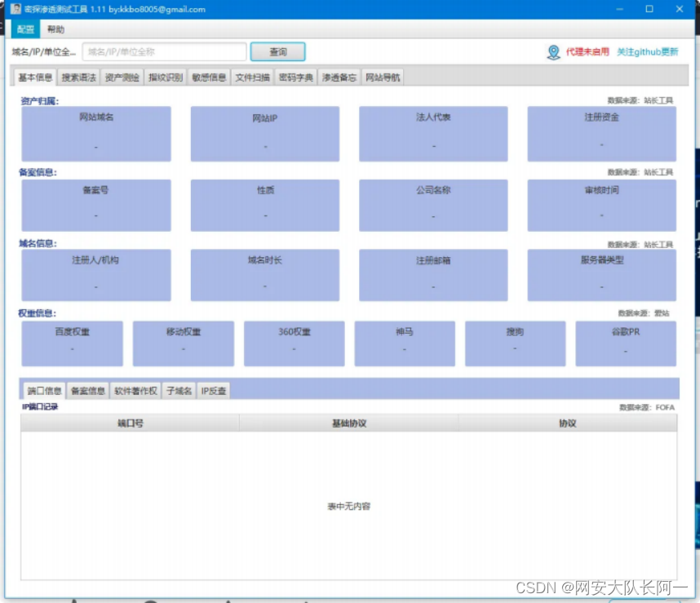Click the 数据来源: 爱站 text
This screenshot has width=700, height=603.
tap(644, 313)
